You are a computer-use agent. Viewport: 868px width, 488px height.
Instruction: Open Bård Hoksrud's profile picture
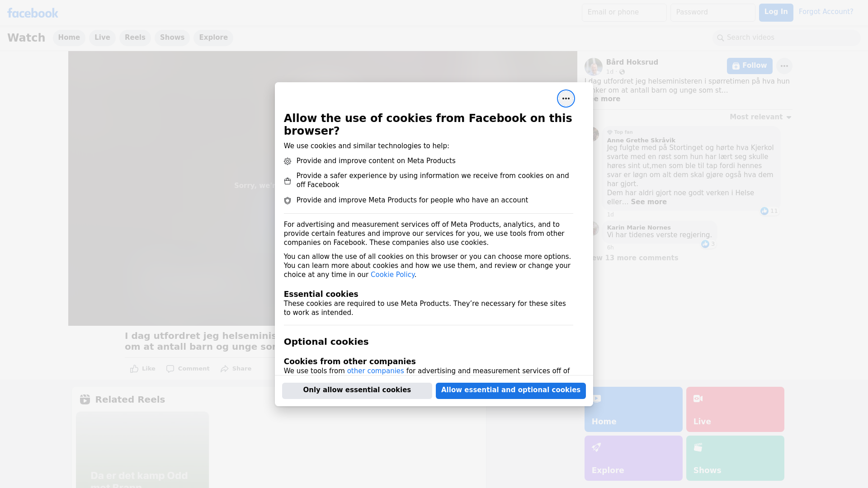[593, 67]
